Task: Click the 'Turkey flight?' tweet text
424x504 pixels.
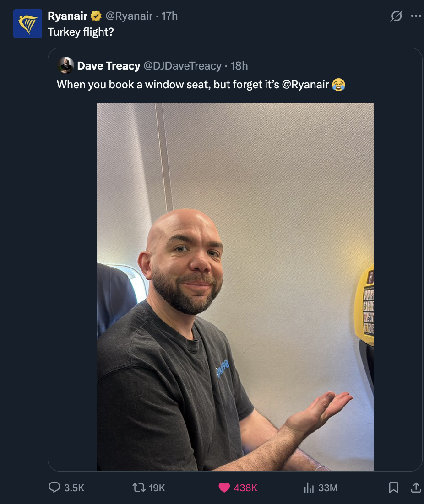Action: click(81, 32)
